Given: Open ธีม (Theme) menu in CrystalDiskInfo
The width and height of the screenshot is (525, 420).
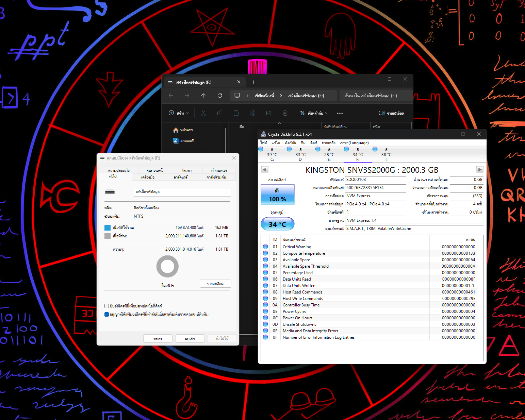Looking at the screenshot, I should click(303, 143).
